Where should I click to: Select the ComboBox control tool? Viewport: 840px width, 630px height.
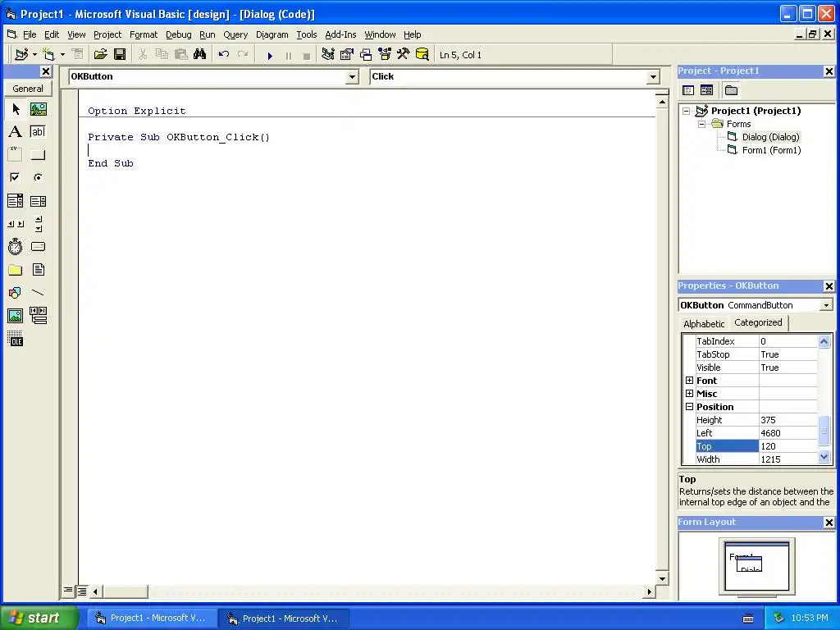pos(16,201)
